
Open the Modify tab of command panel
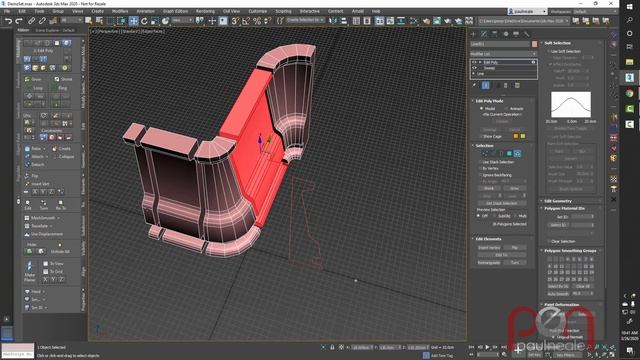(484, 34)
